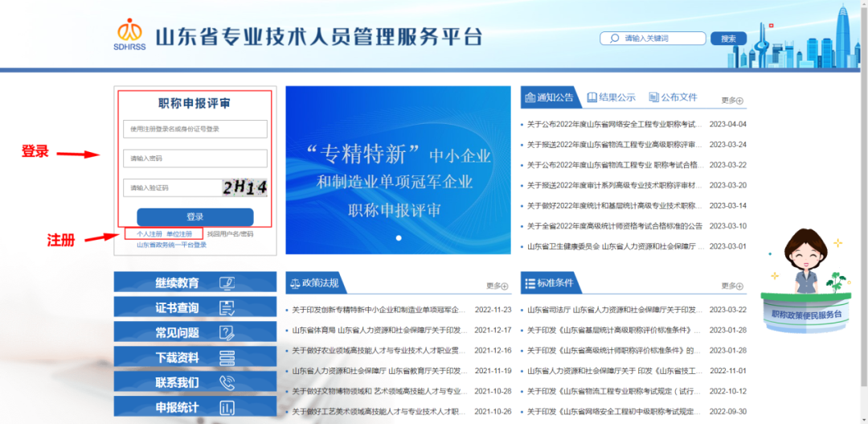868x424 pixels.
Task: Open the 继续教育 menu button
Action: (x=194, y=282)
